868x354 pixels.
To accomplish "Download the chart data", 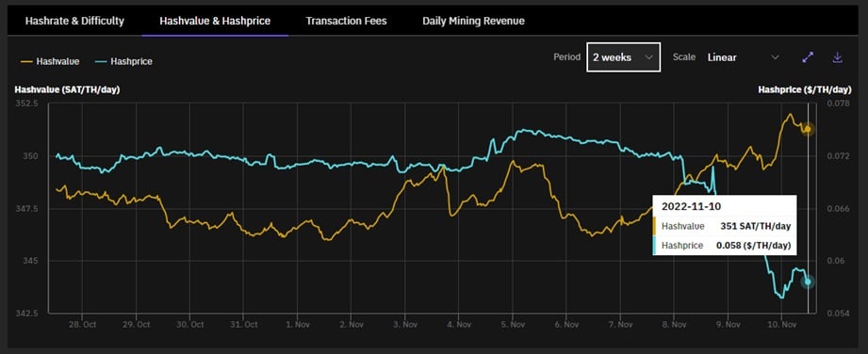I will coord(837,57).
